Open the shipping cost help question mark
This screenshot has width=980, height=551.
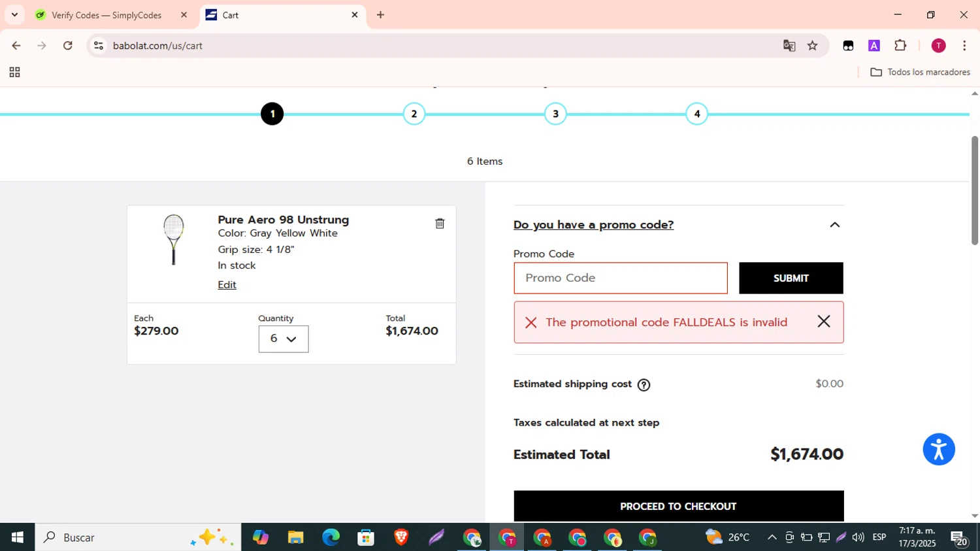pyautogui.click(x=644, y=385)
